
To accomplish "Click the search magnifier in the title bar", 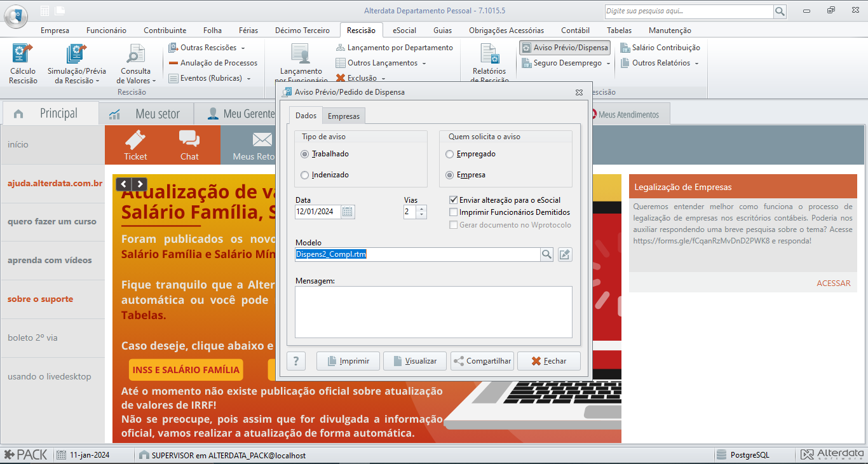I will 780,11.
